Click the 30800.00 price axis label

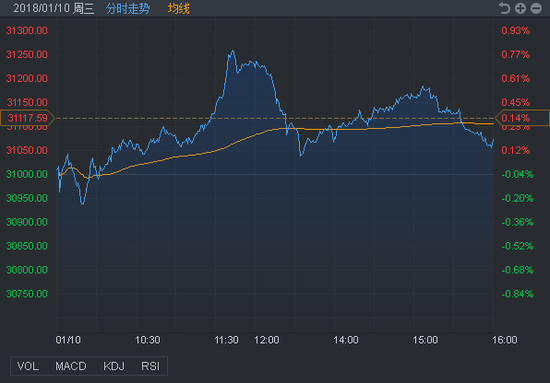pyautogui.click(x=27, y=270)
